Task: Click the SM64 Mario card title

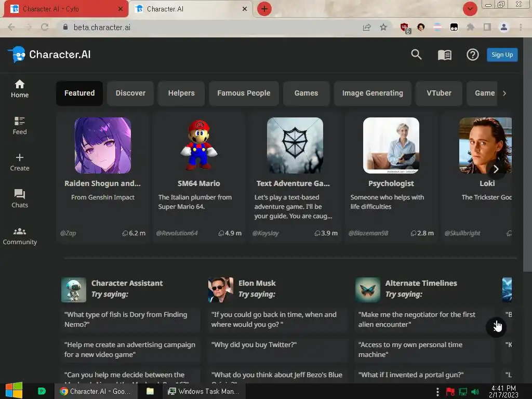Action: pyautogui.click(x=199, y=183)
